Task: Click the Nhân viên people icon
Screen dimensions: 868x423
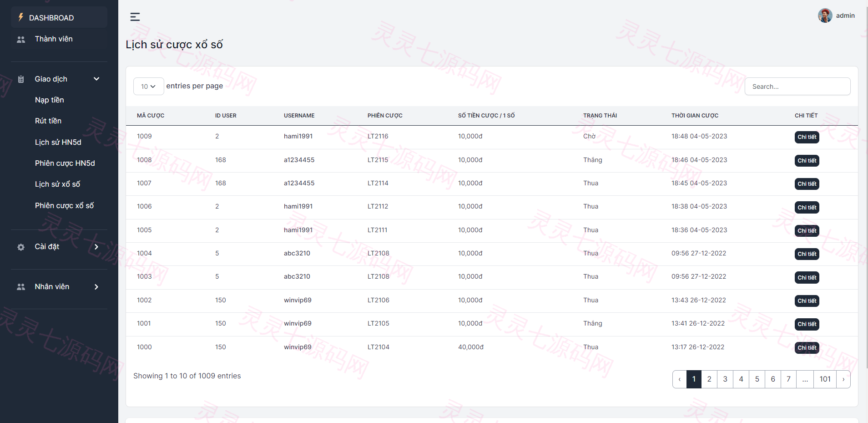Action: [x=21, y=287]
